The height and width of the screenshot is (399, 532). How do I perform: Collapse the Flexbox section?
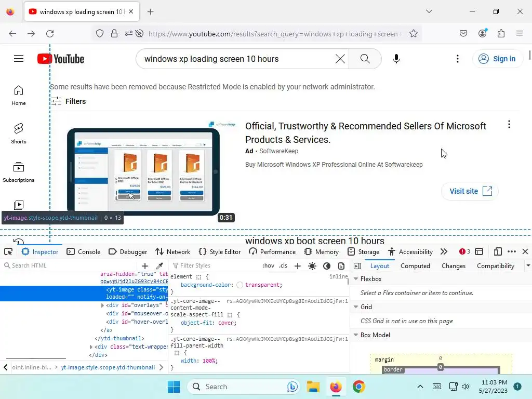pyautogui.click(x=356, y=278)
